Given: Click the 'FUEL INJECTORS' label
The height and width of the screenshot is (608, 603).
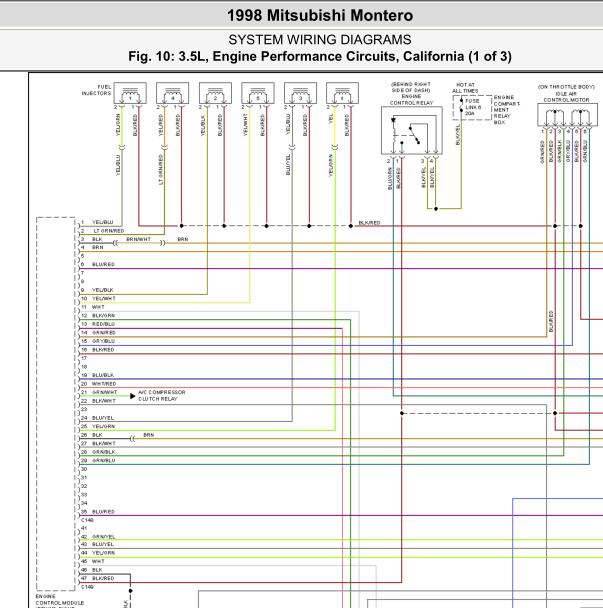Looking at the screenshot, I should [97, 90].
